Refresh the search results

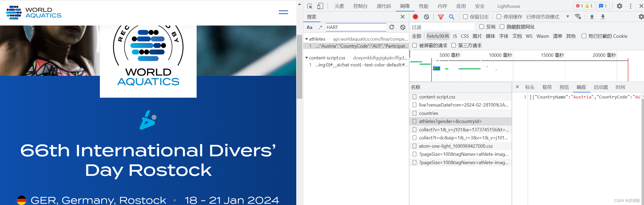pyautogui.click(x=392, y=27)
